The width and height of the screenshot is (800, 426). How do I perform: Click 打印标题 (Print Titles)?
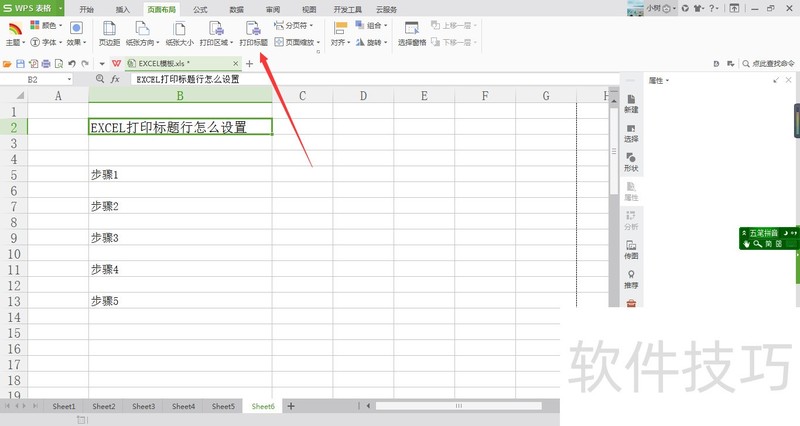254,34
